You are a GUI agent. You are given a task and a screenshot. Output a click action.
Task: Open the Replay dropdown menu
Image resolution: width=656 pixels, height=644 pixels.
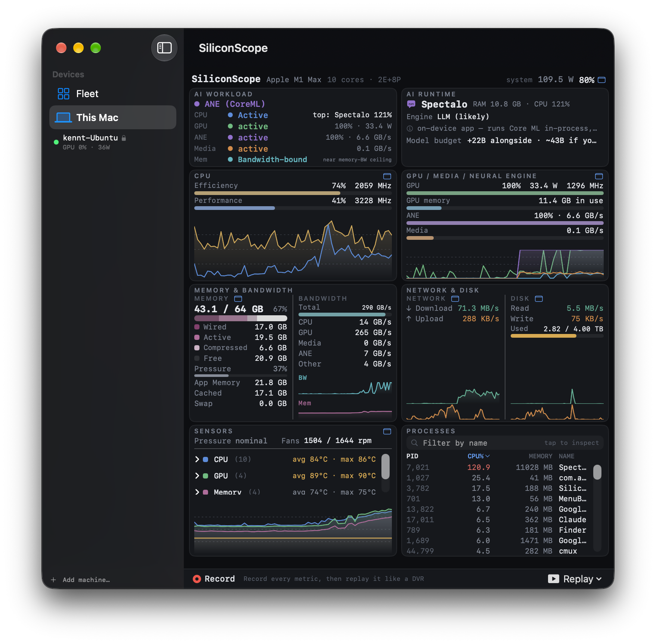575,579
